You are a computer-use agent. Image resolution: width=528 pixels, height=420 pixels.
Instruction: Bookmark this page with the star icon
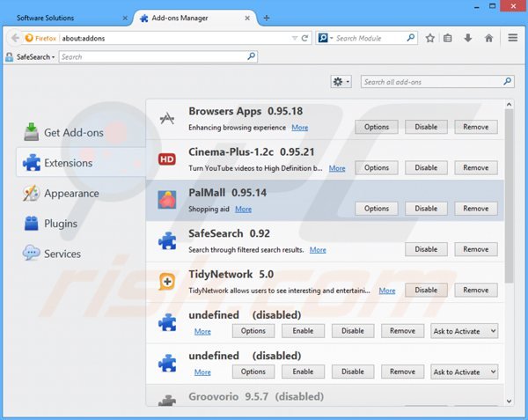429,38
